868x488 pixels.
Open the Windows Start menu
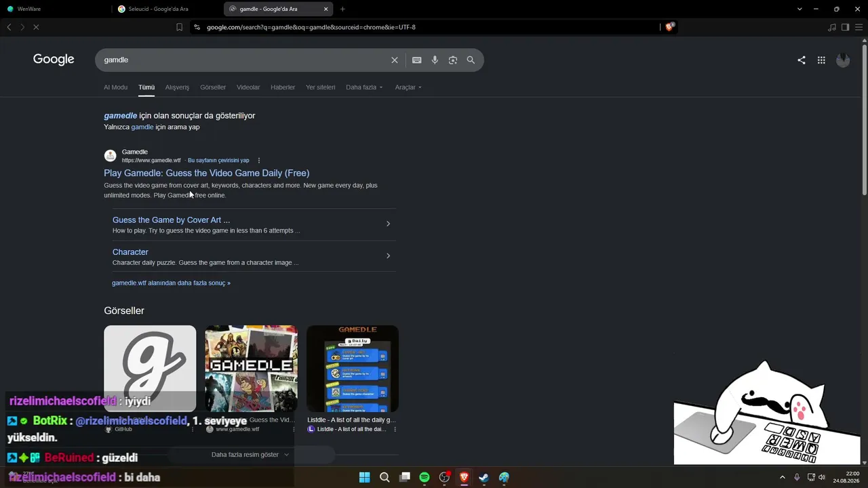click(365, 477)
